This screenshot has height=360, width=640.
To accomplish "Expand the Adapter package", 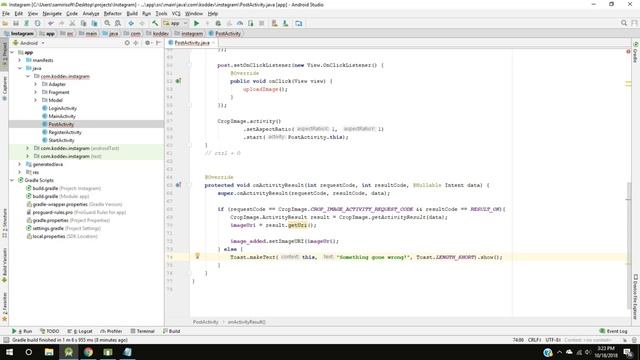I will coord(36,84).
